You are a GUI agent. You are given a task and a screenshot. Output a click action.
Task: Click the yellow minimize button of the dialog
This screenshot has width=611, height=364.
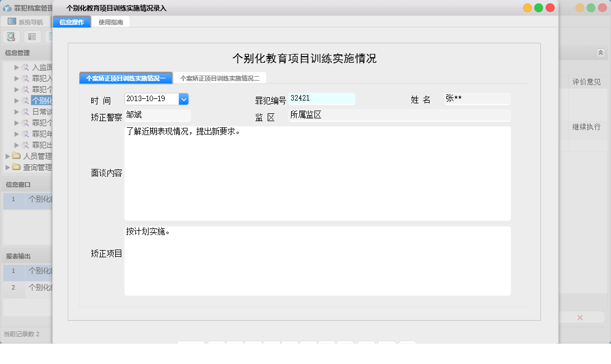point(527,8)
